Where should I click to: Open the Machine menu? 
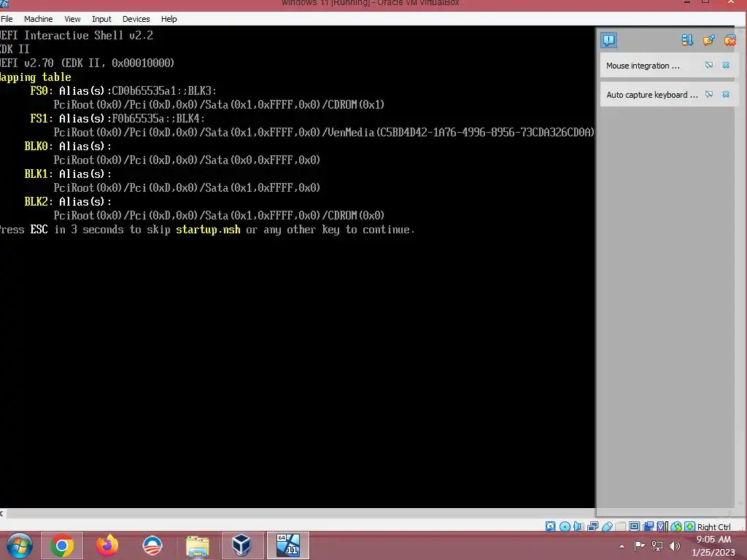coord(38,19)
